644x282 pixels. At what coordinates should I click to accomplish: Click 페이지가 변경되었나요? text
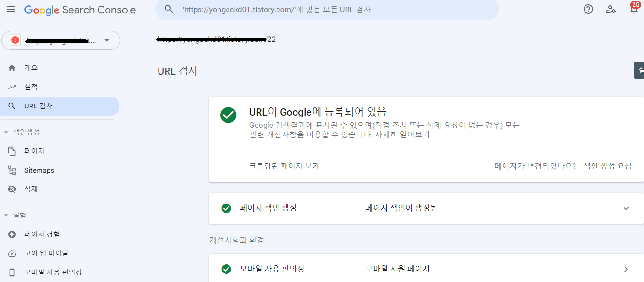pyautogui.click(x=535, y=166)
